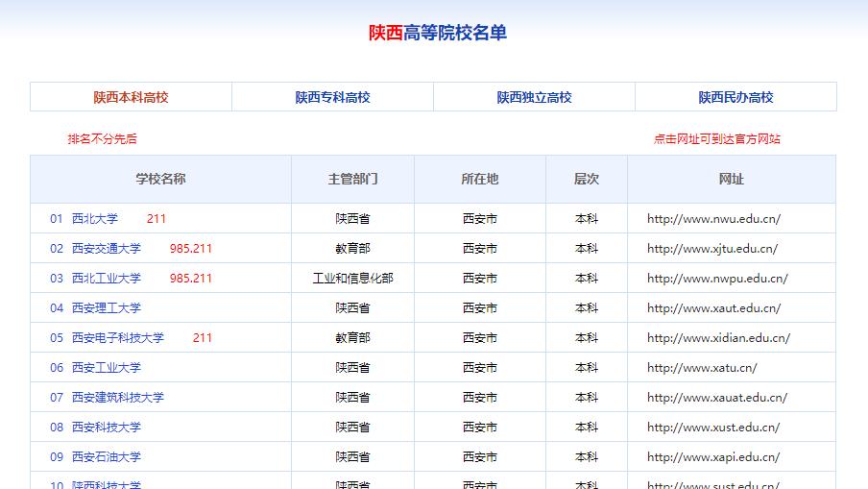Open the 西安理工大学 school link
This screenshot has width=868, height=489.
pyautogui.click(x=107, y=308)
